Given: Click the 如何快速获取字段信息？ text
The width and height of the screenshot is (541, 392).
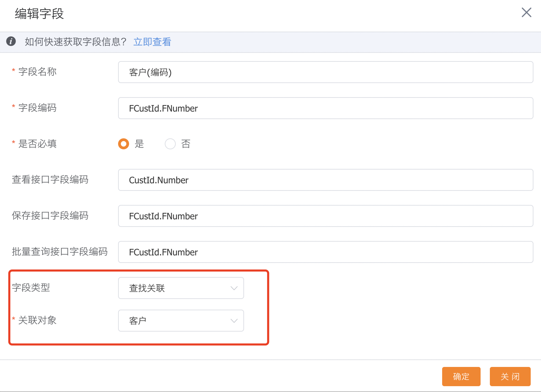Looking at the screenshot, I should tap(76, 42).
